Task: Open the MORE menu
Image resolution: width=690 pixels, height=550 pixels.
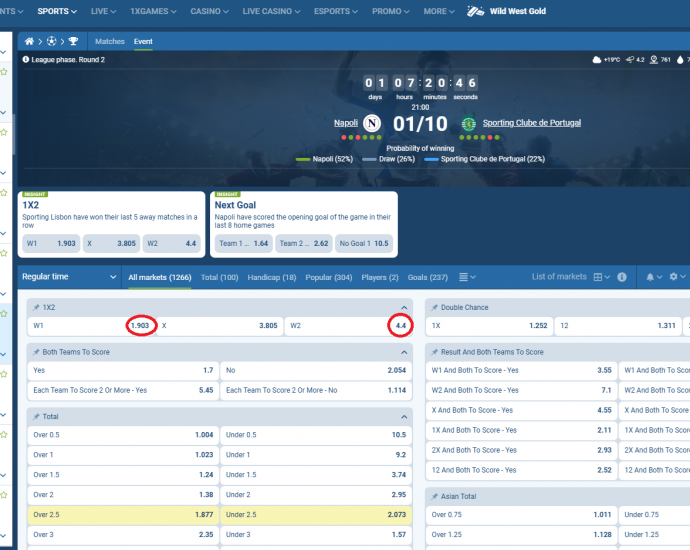Action: [439, 11]
